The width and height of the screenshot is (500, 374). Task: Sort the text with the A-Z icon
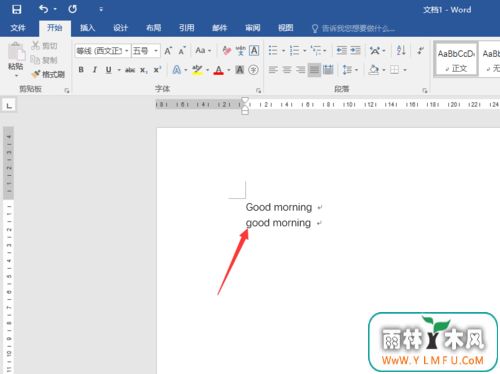point(401,50)
